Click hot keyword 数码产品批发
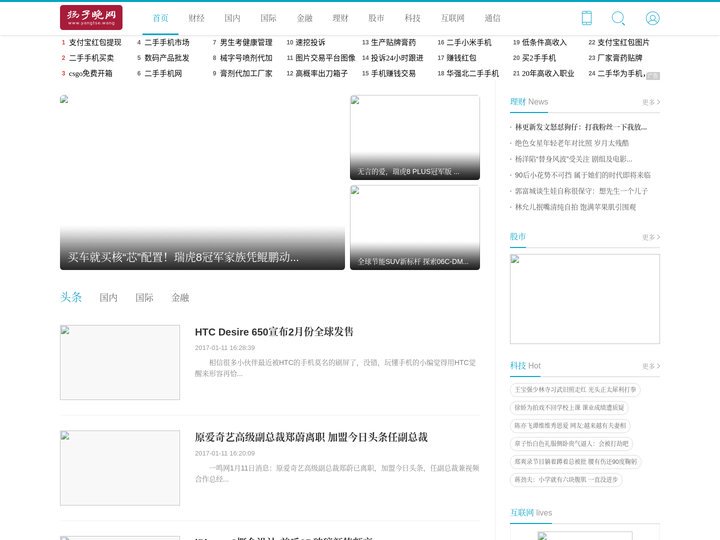This screenshot has height=540, width=720. pyautogui.click(x=167, y=58)
